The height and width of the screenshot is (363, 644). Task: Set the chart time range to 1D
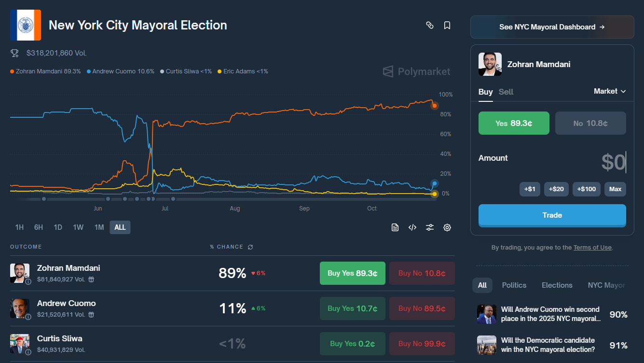point(58,227)
